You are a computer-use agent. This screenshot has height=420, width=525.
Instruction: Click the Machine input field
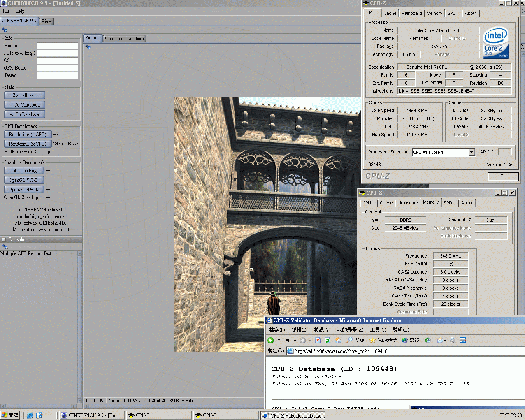pos(57,46)
